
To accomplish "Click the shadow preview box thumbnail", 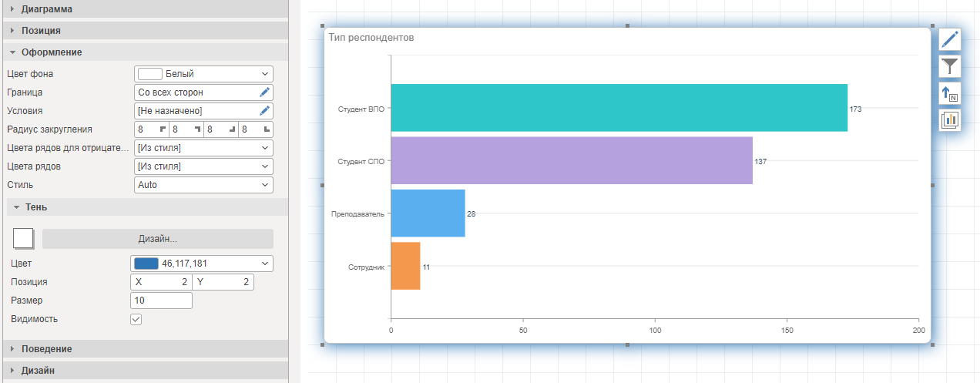I will [x=23, y=238].
